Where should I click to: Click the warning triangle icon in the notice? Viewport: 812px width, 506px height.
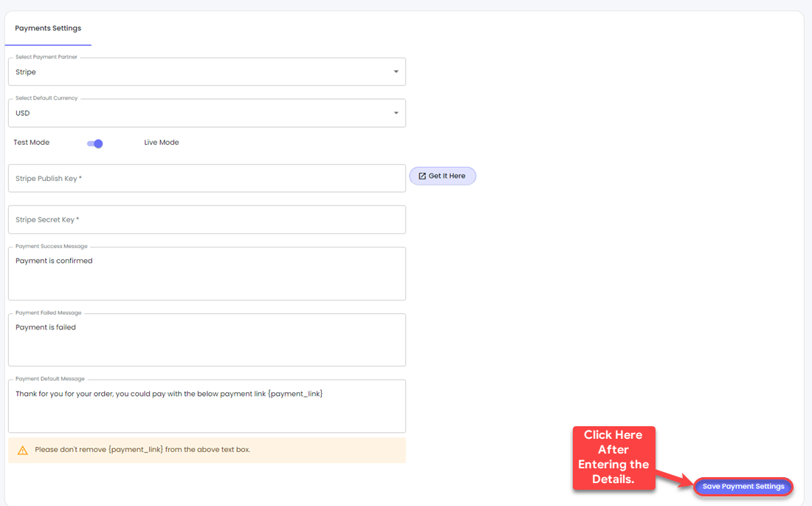click(x=23, y=450)
